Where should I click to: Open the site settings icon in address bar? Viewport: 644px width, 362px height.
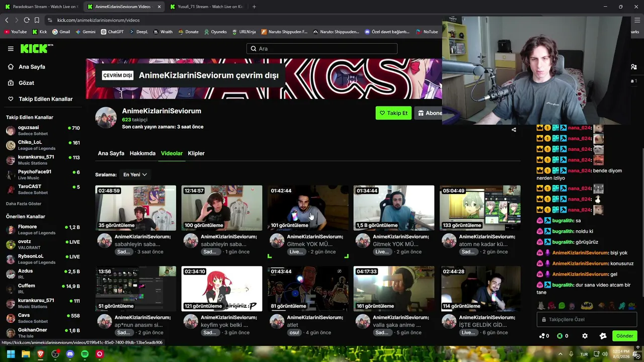tap(50, 20)
